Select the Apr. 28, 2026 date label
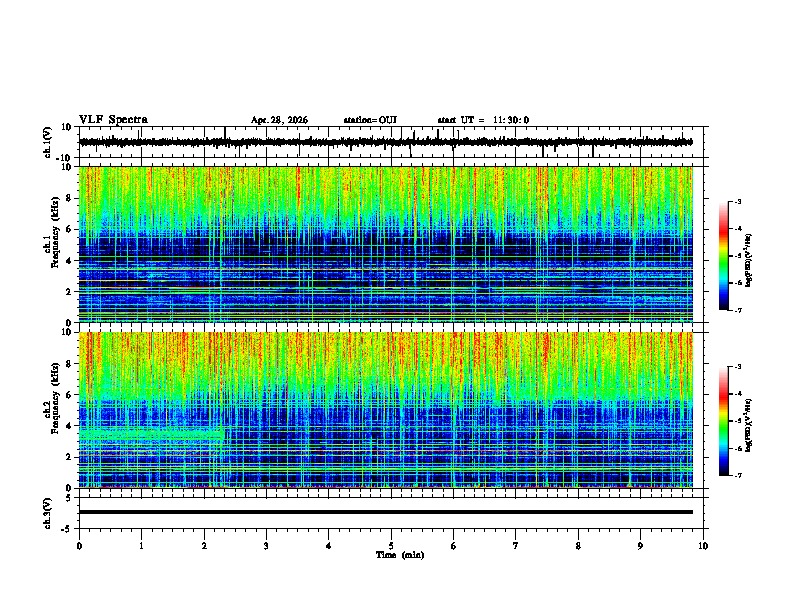The image size is (792, 612). coord(279,120)
